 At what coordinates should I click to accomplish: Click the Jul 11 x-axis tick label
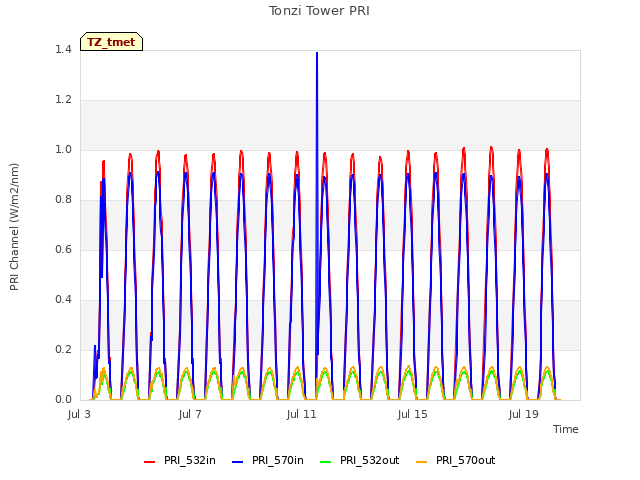302,414
